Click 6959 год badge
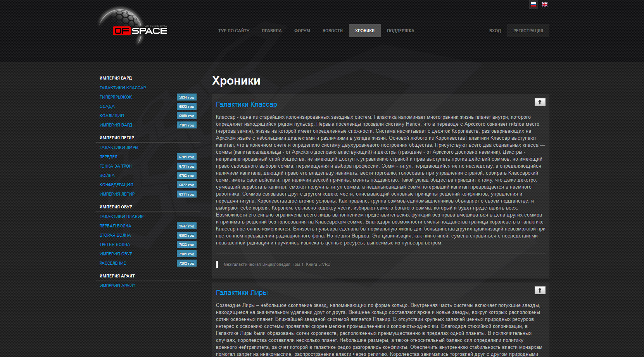Screen dimensions: 644x357 (186, 116)
